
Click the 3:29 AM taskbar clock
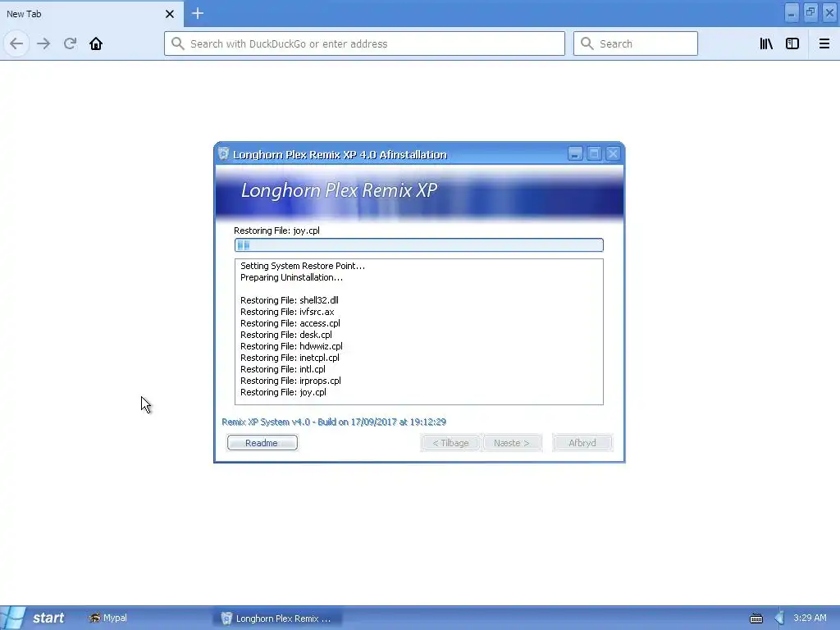pos(810,619)
